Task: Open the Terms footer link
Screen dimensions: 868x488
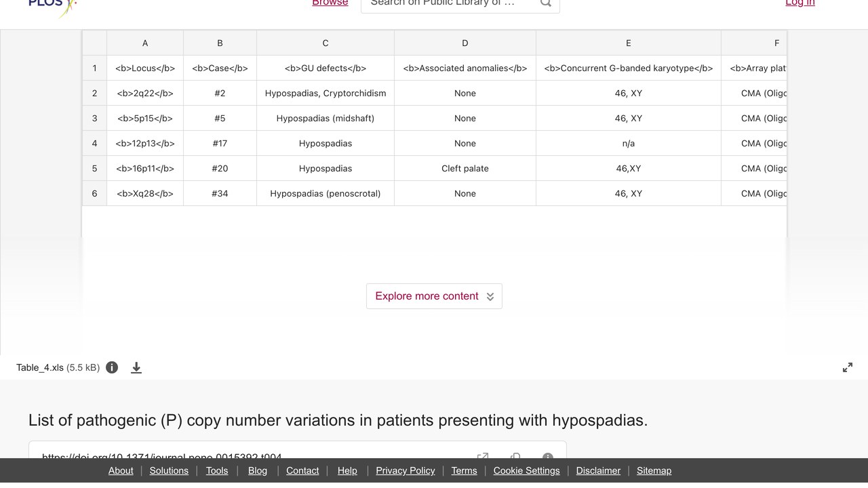Action: 465,470
